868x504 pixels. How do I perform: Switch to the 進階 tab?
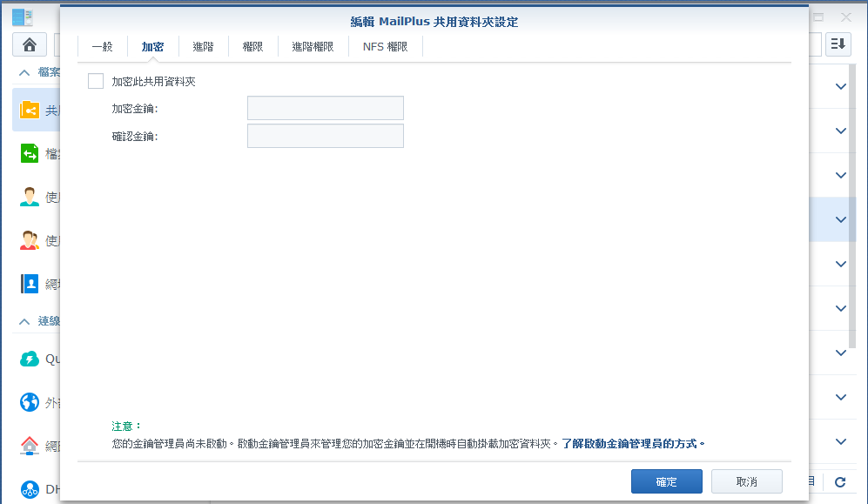203,47
